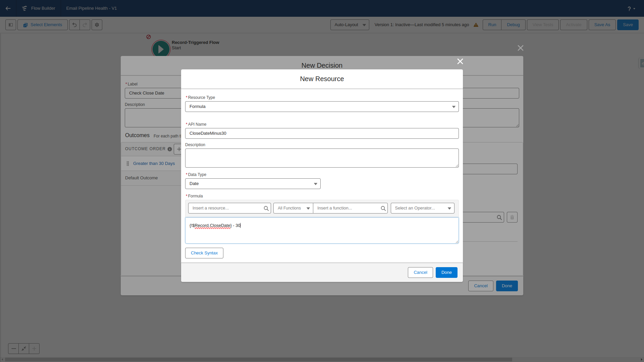Viewport: 644px width, 362px height.
Task: Close the New Resource dialog X
Action: (x=460, y=61)
